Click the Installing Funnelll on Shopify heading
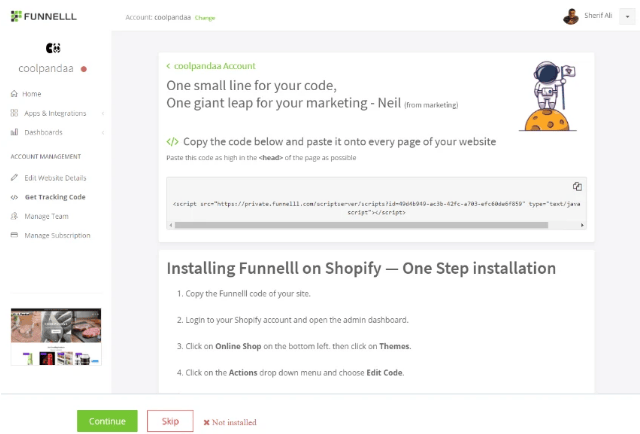Screen dimensions: 640x434 coord(361,269)
